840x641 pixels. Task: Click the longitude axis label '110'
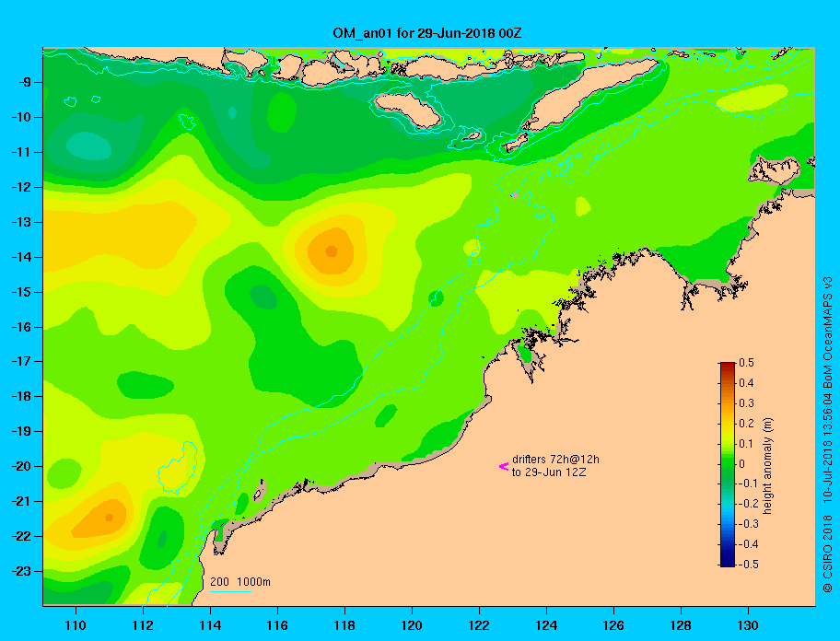[x=76, y=625]
